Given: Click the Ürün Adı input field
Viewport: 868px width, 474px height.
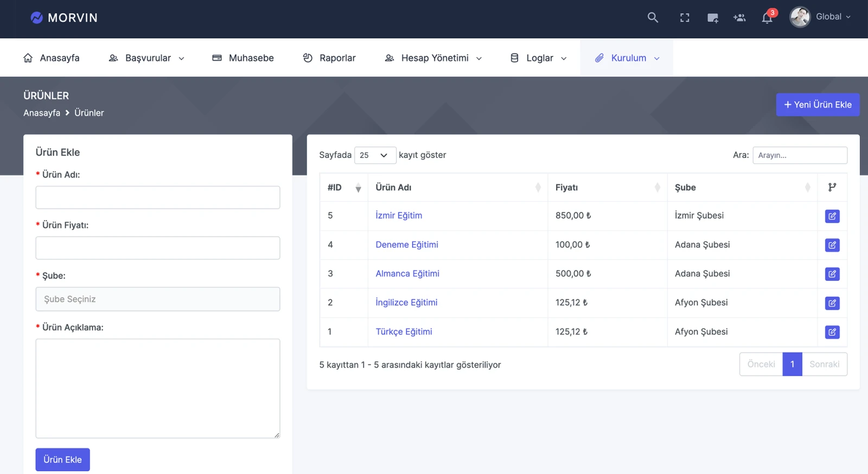Looking at the screenshot, I should click(x=158, y=198).
